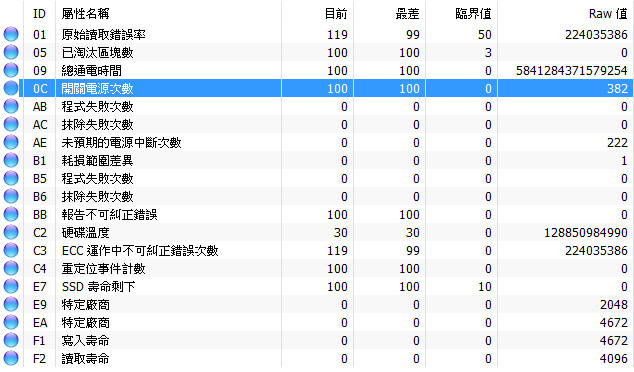Sort by the Raw 值 column header
Viewport: 634px width, 372px height.
point(608,14)
